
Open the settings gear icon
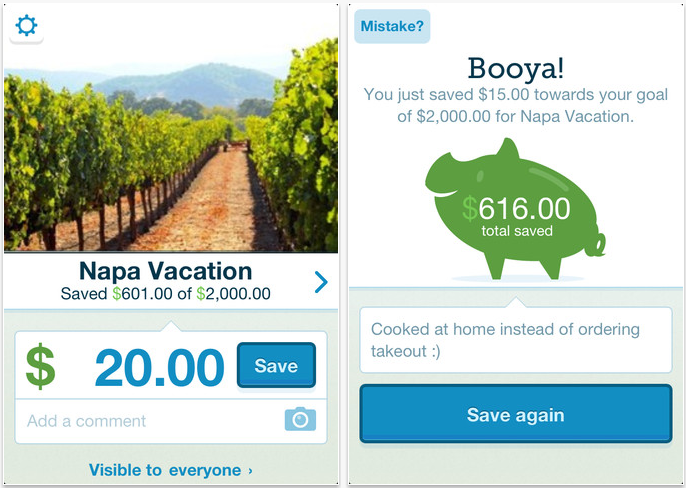[26, 26]
